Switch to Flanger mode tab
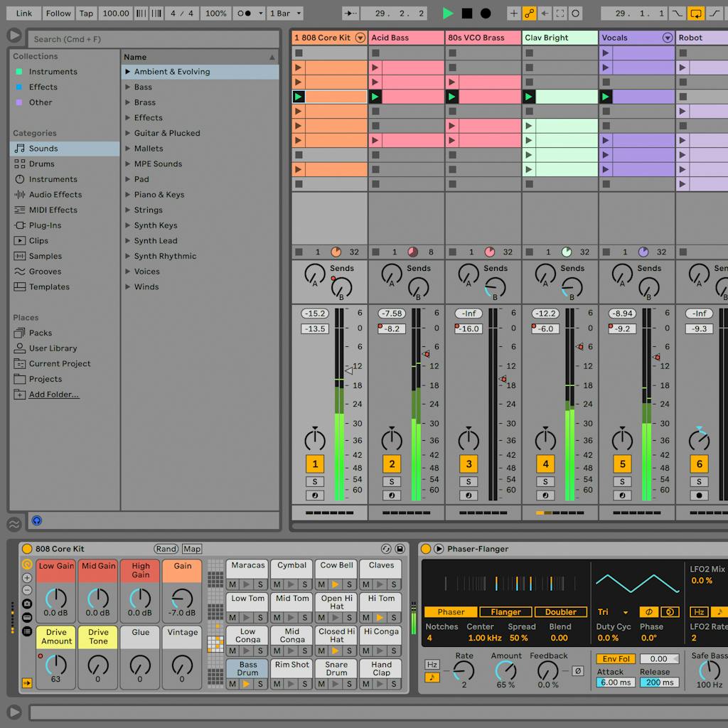 coord(505,612)
